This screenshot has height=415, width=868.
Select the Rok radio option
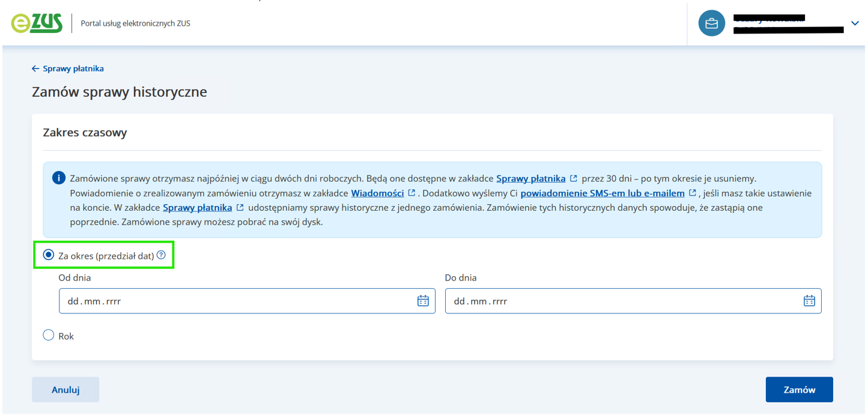click(49, 336)
